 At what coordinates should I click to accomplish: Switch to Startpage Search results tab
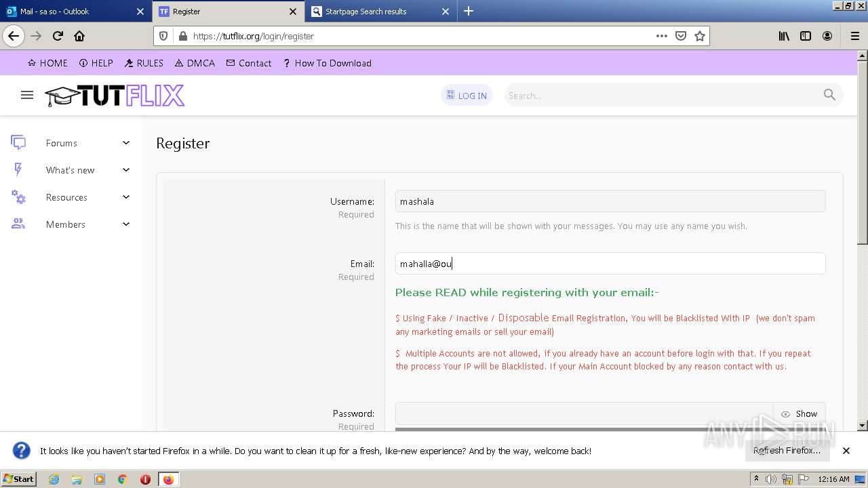click(x=380, y=12)
